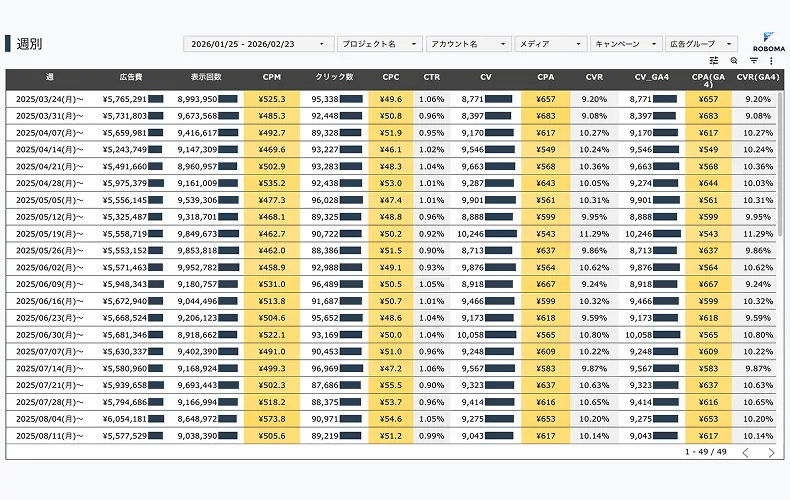Sort by 広告費 column header
The height and width of the screenshot is (500, 790).
129,77
